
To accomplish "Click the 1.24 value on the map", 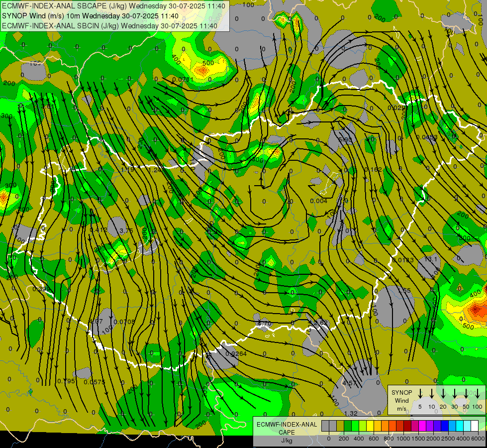I will (155, 170).
